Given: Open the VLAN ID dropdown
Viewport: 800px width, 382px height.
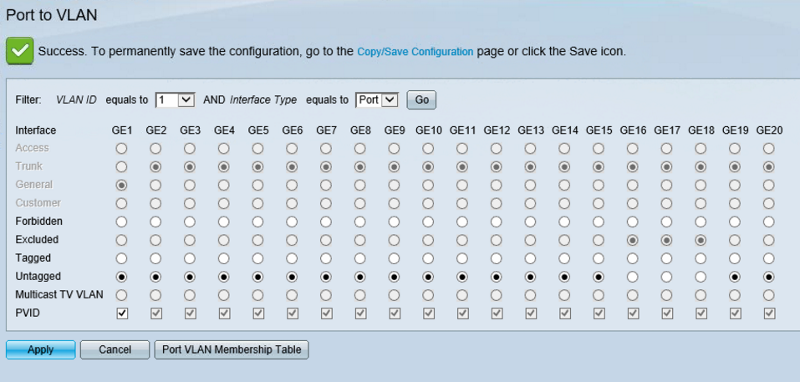Looking at the screenshot, I should click(175, 100).
